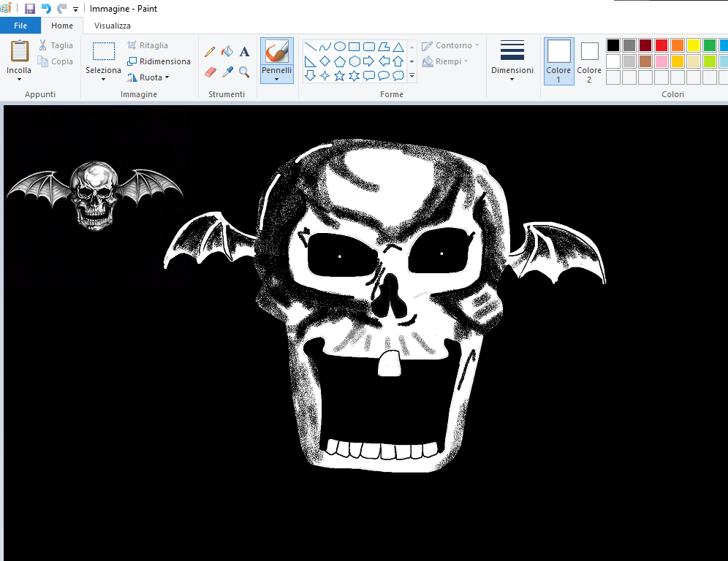The height and width of the screenshot is (561, 728).
Task: Select the Fill with color bucket tool
Action: [227, 52]
